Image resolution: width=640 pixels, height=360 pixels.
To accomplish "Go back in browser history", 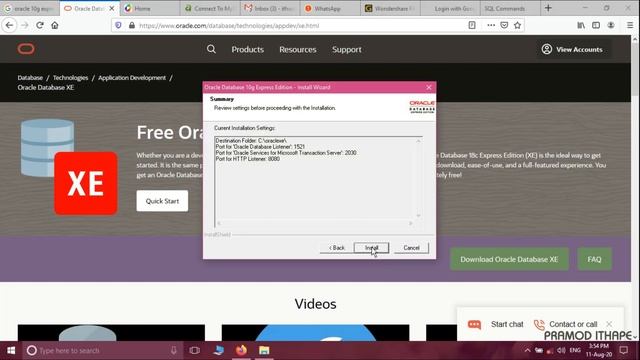I will tap(9, 25).
